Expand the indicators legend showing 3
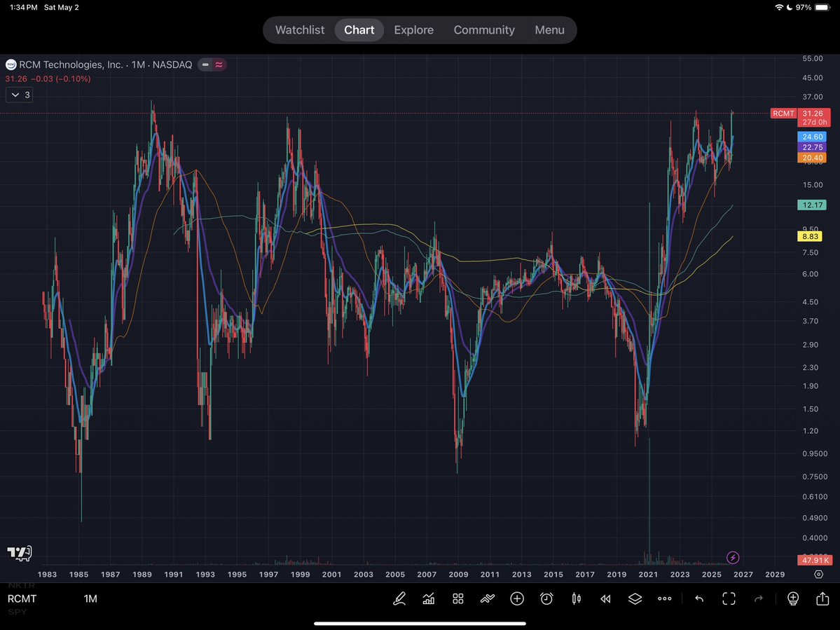Viewport: 840px width, 630px height. (20, 95)
